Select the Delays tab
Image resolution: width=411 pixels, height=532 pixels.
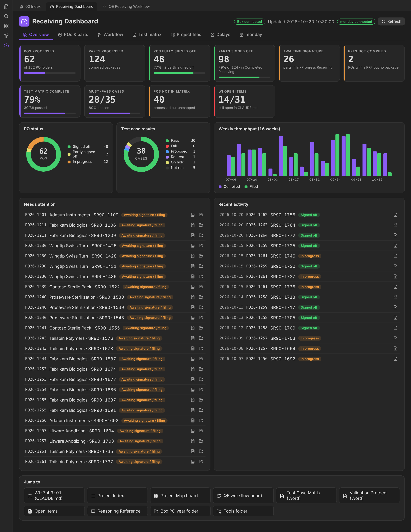[x=221, y=35]
